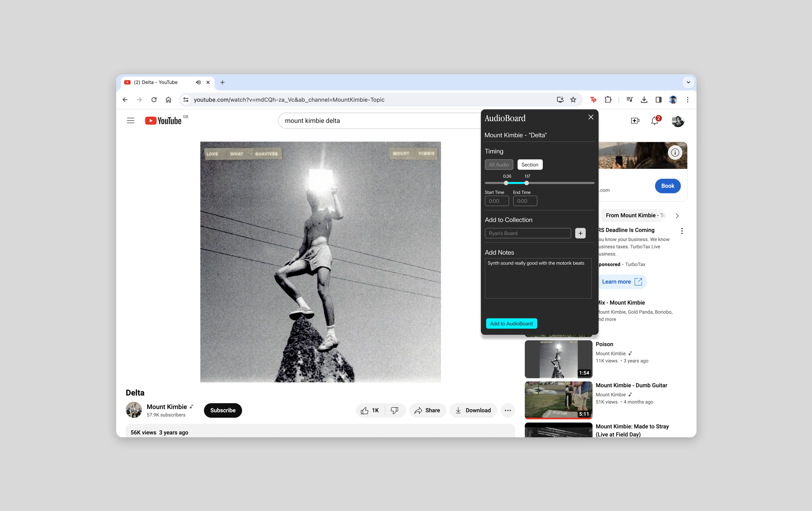Click the Delta album art video player
Image resolution: width=812 pixels, height=511 pixels.
coord(320,262)
